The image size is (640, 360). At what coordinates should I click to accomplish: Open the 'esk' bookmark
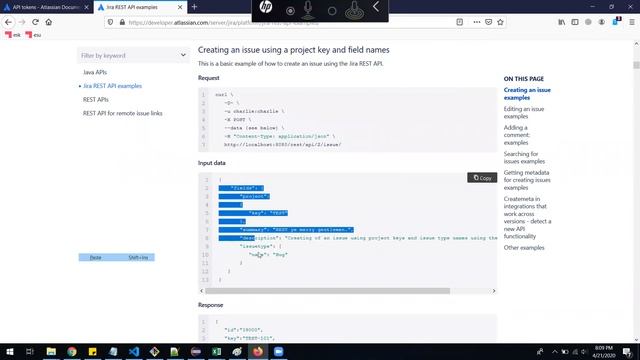(13, 35)
